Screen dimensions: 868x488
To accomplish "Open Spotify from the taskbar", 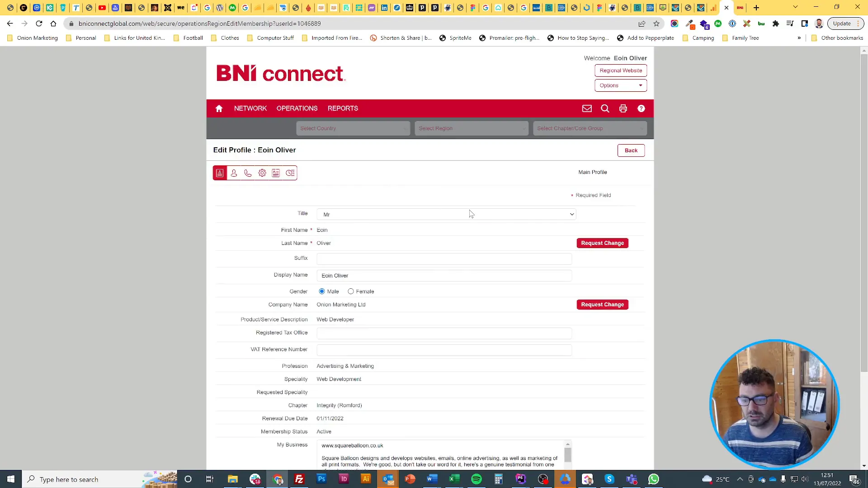I will pyautogui.click(x=476, y=479).
